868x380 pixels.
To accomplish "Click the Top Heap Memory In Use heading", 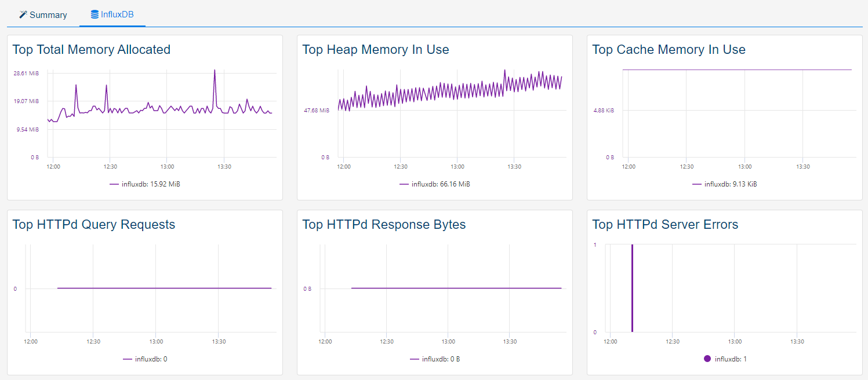I will (376, 50).
